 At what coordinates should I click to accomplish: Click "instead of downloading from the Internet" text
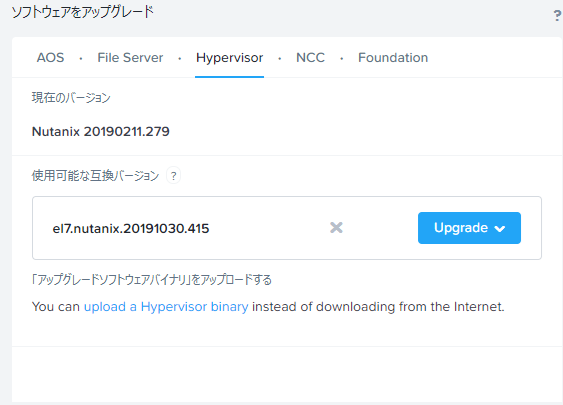tap(378, 307)
